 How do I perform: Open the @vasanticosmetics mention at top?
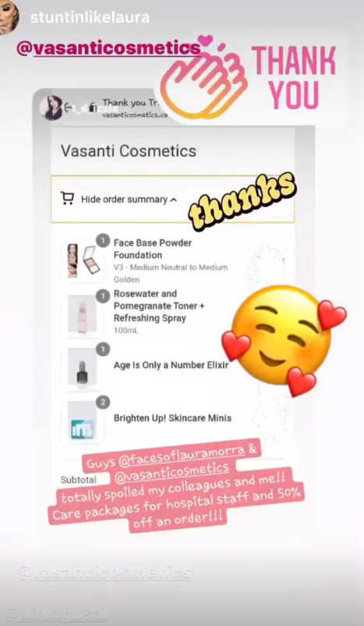(x=108, y=48)
